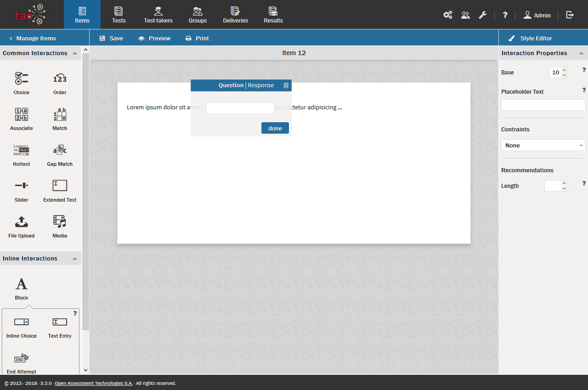The height and width of the screenshot is (390, 588).
Task: Select the Choice interaction icon
Action: pos(21,79)
